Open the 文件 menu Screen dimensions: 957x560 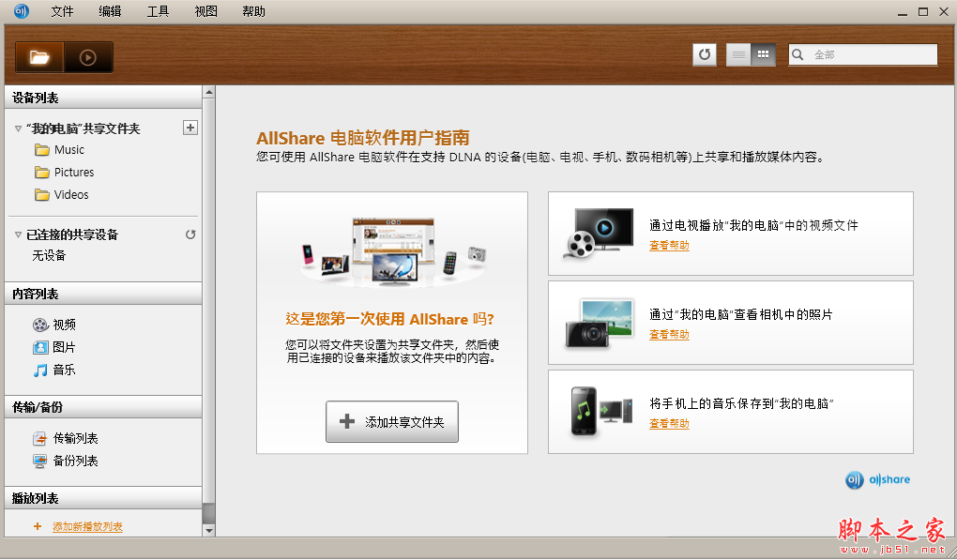tap(62, 11)
